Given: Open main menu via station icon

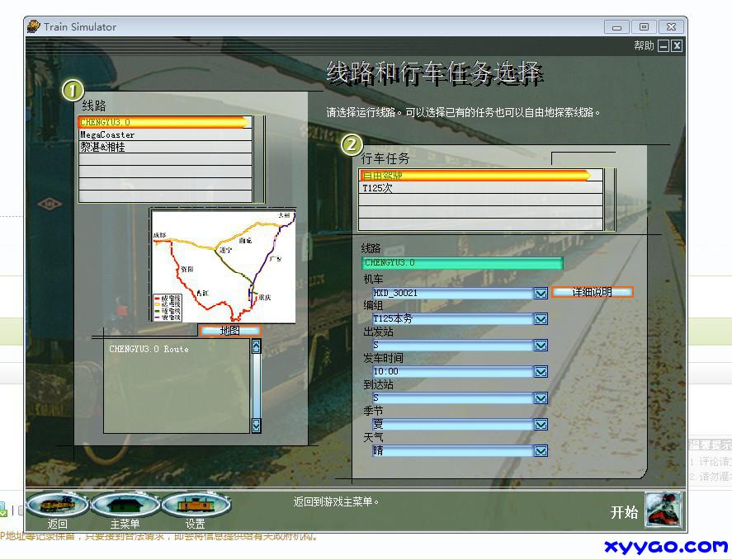Looking at the screenshot, I should pos(125,504).
